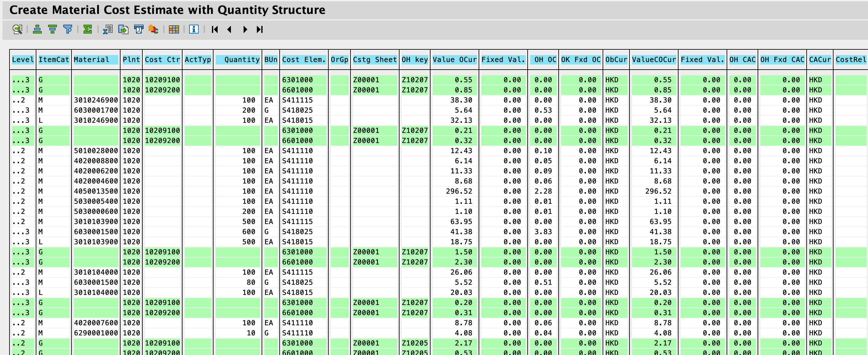The width and height of the screenshot is (868, 355).
Task: Click material cell 4050013500
Action: point(96,191)
